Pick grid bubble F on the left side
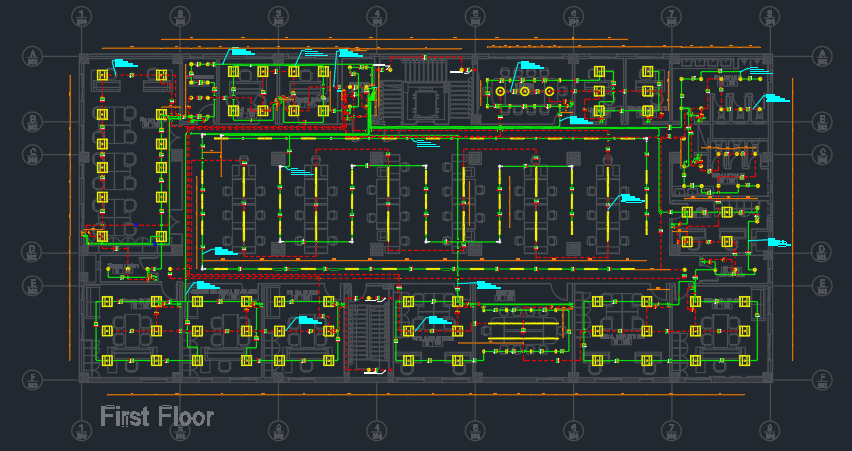 33,380
